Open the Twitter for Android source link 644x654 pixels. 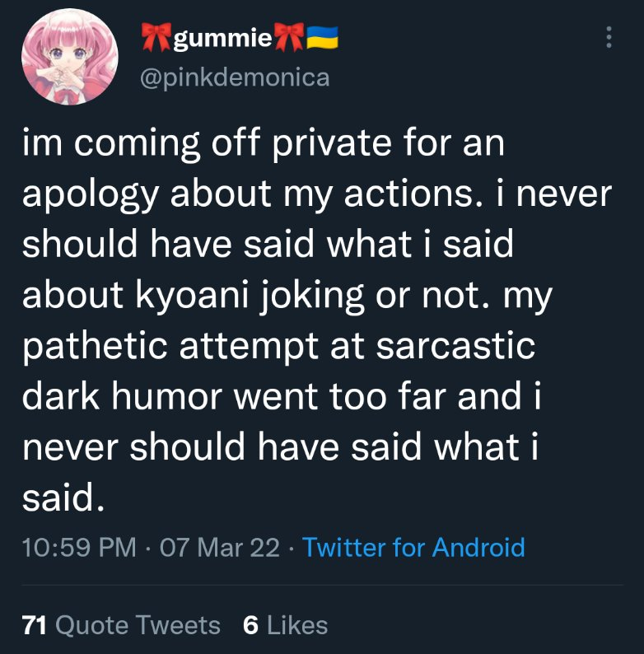click(413, 547)
